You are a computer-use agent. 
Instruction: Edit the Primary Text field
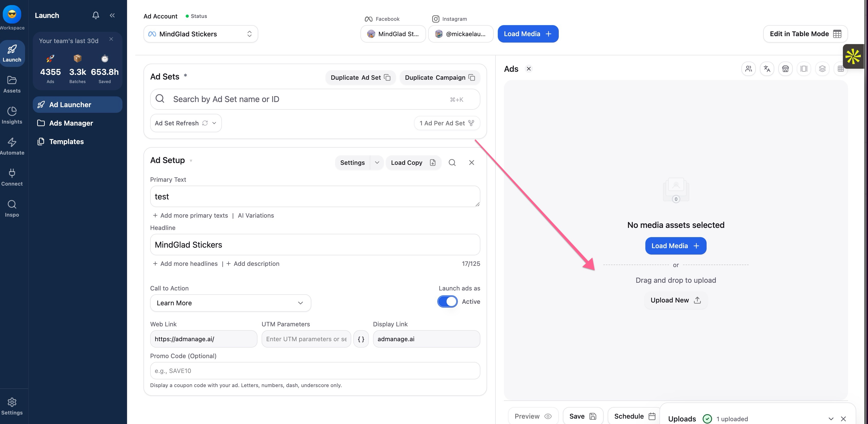315,197
